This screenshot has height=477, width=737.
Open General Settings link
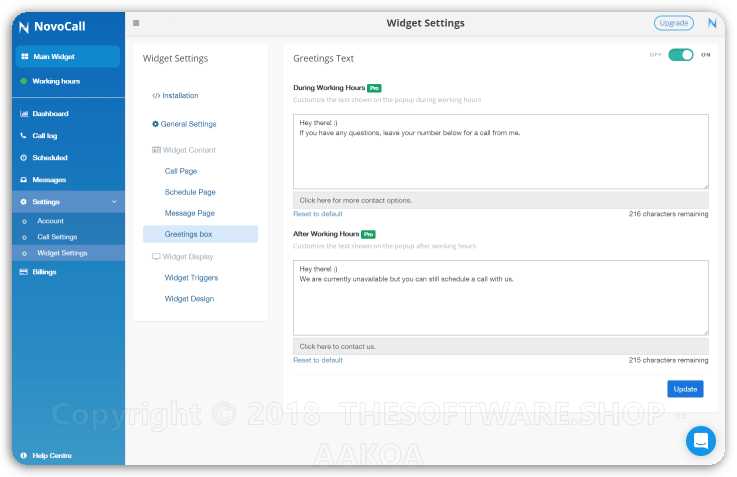(x=188, y=124)
